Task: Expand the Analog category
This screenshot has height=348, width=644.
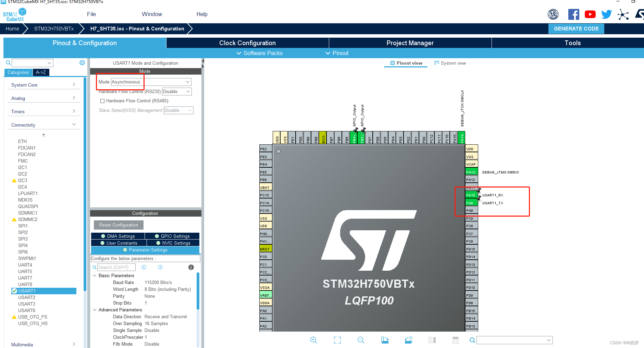Action: [x=43, y=98]
